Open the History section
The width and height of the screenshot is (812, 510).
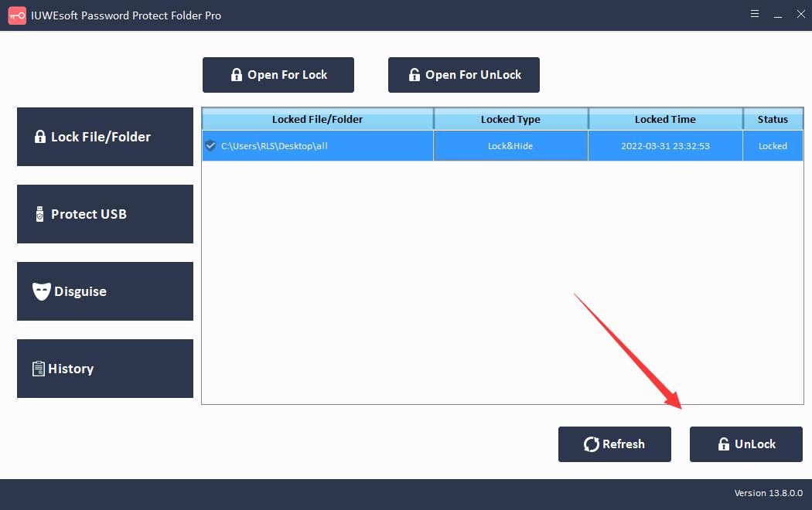[x=105, y=369]
